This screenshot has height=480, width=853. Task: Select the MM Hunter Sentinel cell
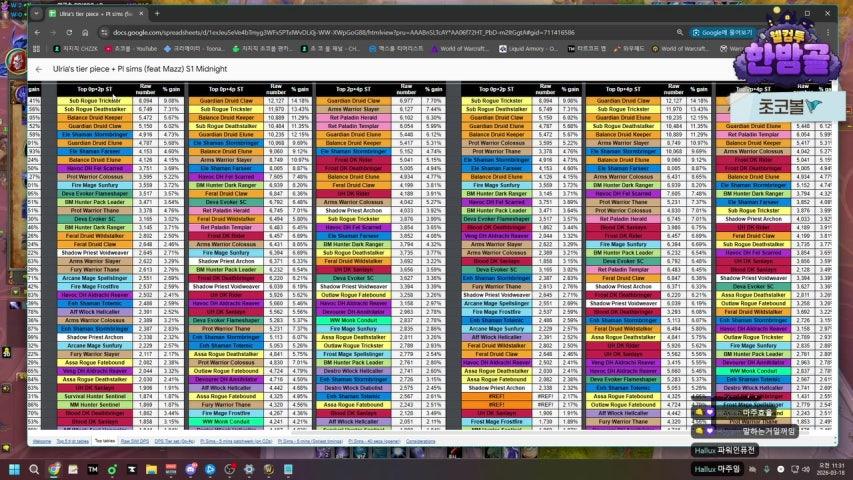coord(95,405)
